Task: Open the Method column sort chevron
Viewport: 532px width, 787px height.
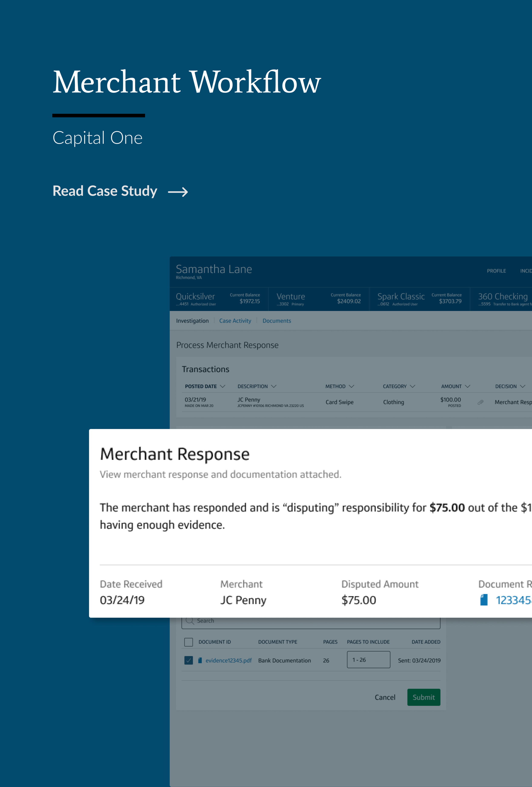Action: point(351,386)
